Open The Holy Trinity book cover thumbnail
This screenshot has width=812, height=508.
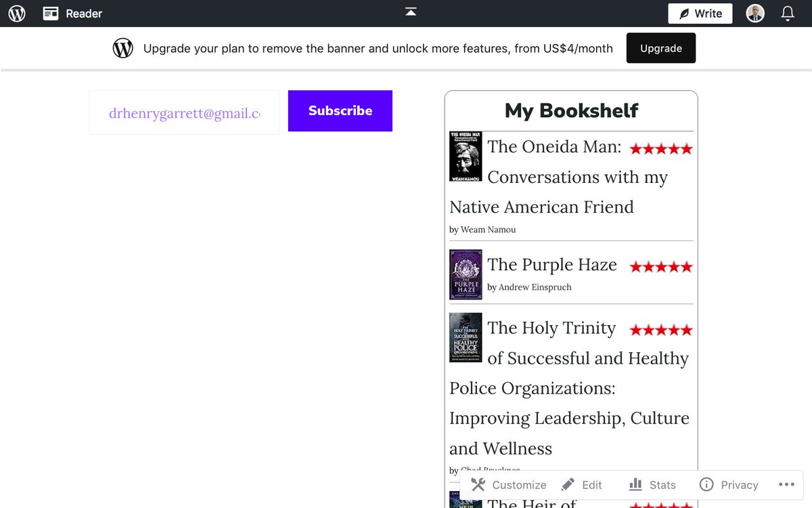click(x=466, y=337)
